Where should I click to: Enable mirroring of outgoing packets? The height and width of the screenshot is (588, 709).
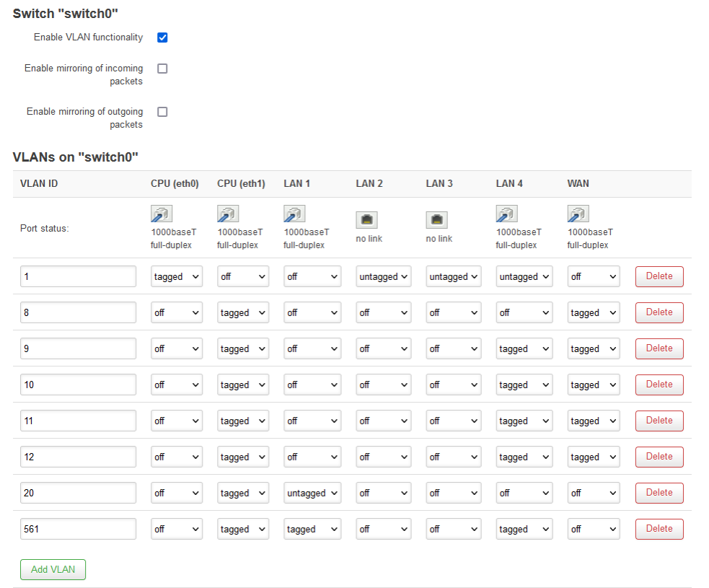pos(162,112)
